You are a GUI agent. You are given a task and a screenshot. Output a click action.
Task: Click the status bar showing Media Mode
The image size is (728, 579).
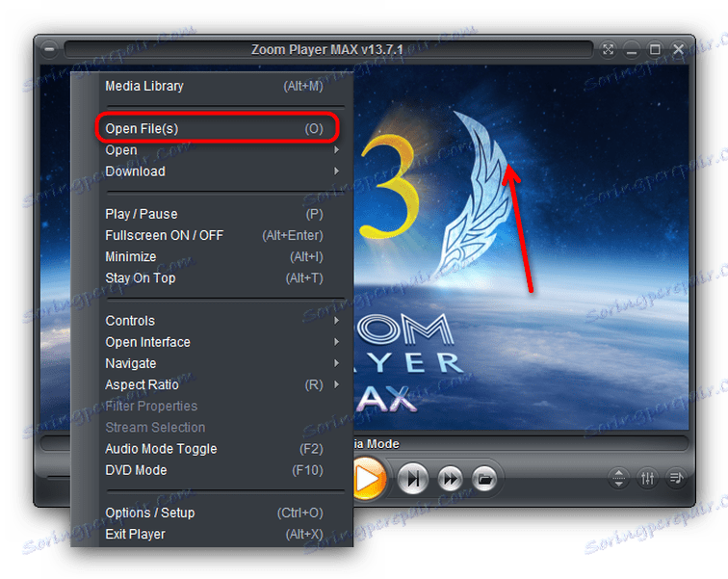(520, 444)
